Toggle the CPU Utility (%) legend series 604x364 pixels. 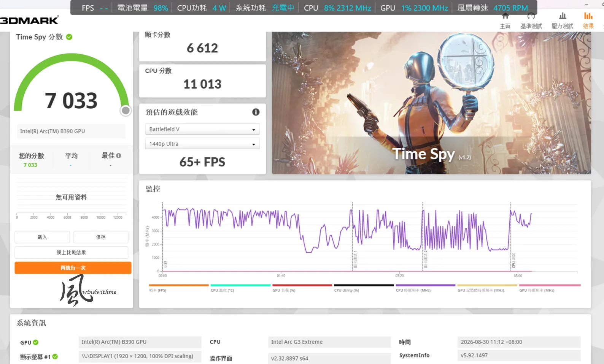364,288
